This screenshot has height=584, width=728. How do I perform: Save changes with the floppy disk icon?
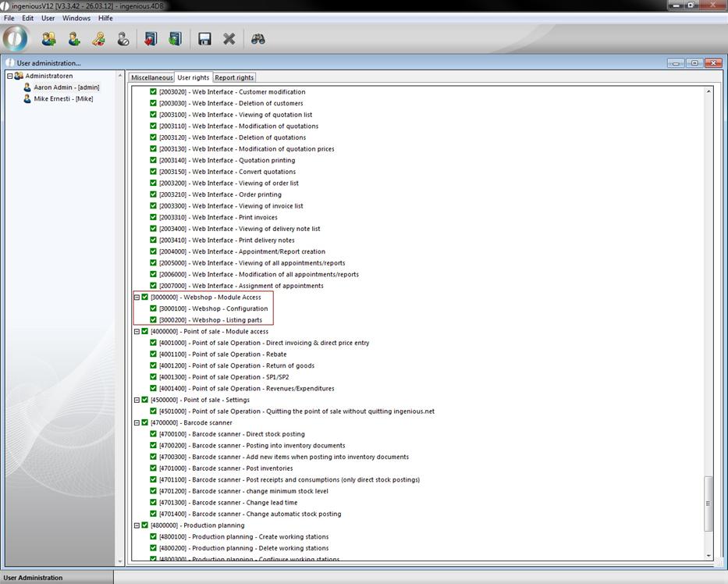[x=204, y=38]
